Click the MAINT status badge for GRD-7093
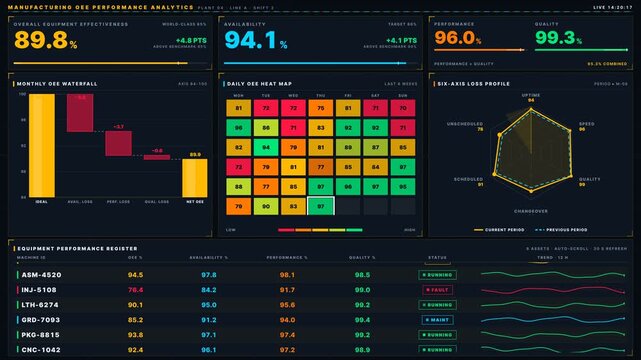Screen dimensions: 641x360 [437, 320]
